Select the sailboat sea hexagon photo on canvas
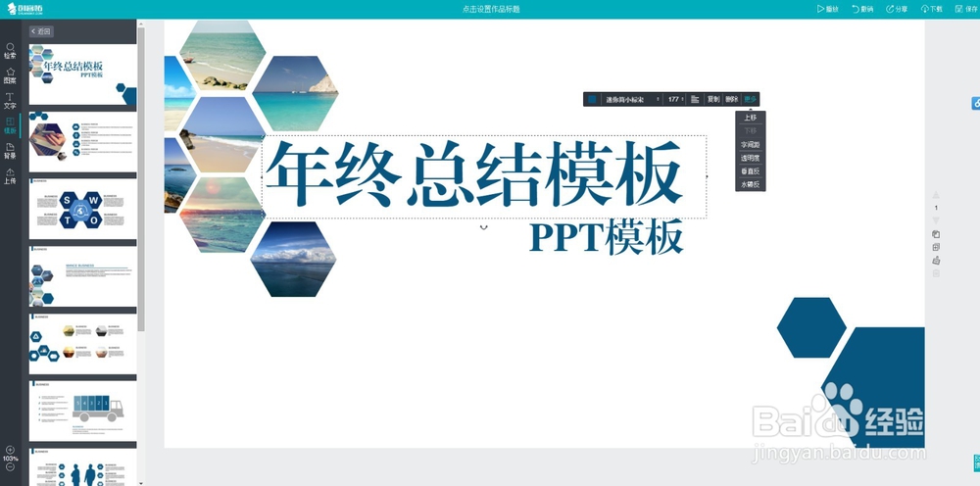This screenshot has width=980, height=486. click(x=295, y=93)
